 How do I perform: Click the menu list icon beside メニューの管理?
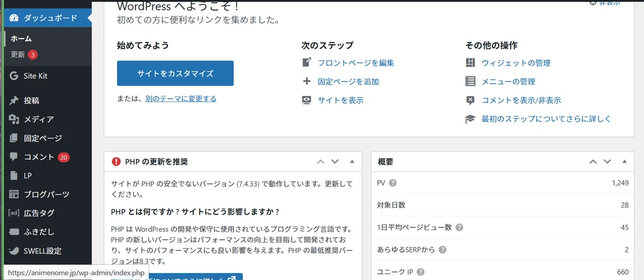pos(471,82)
